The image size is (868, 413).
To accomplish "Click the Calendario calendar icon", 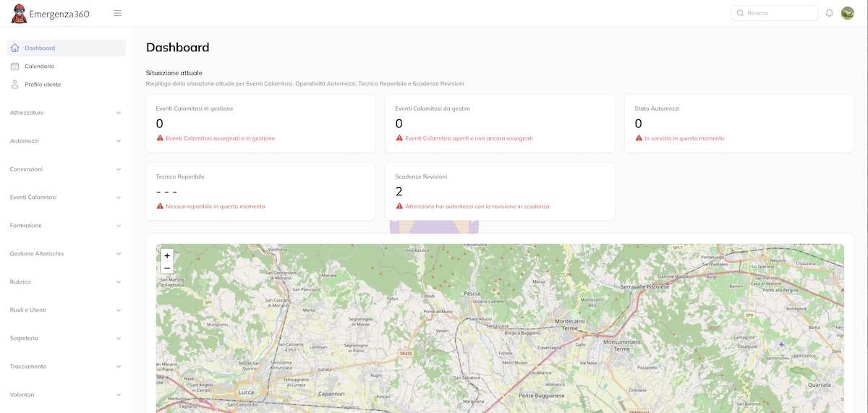I will point(15,67).
